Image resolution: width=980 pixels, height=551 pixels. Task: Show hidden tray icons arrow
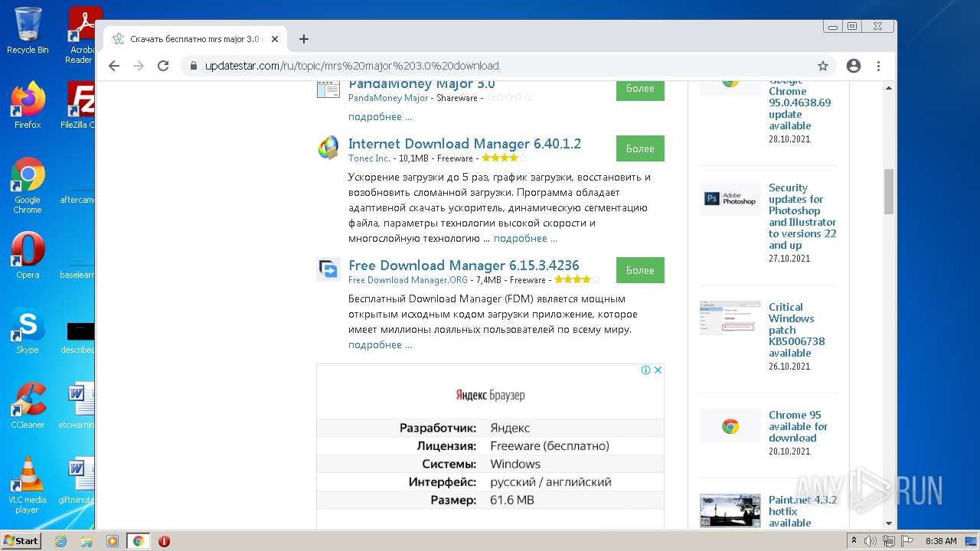pos(854,540)
